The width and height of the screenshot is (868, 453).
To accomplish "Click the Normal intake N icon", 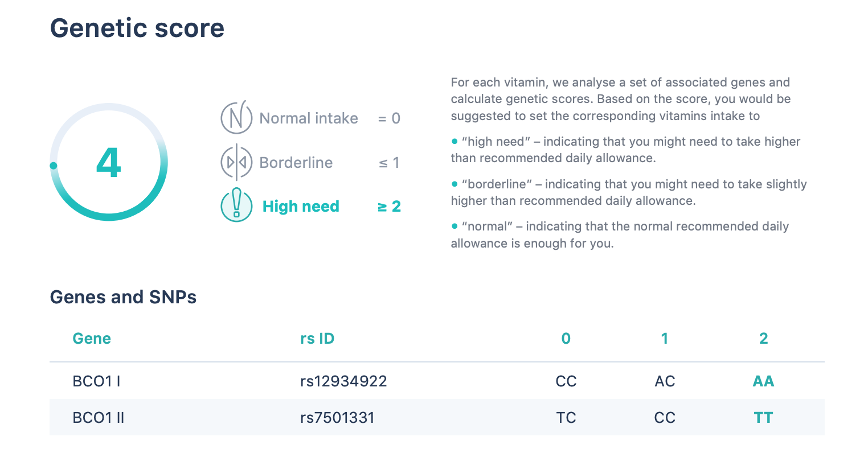I will click(x=236, y=118).
